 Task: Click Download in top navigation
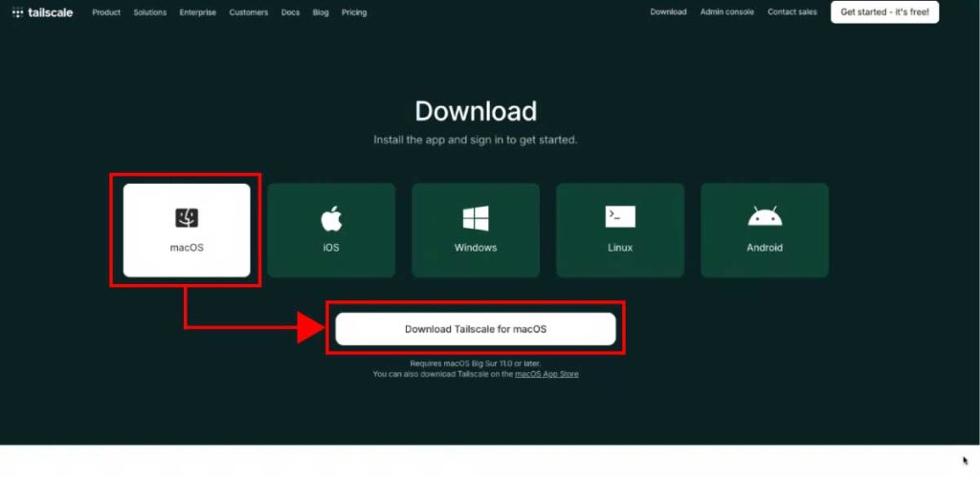coord(668,11)
